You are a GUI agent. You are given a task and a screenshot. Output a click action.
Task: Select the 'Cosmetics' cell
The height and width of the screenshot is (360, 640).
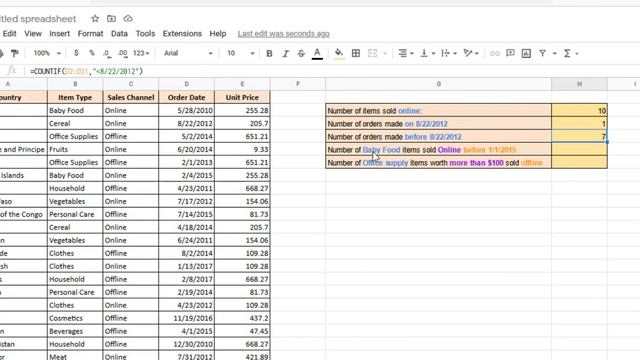[x=75, y=318]
